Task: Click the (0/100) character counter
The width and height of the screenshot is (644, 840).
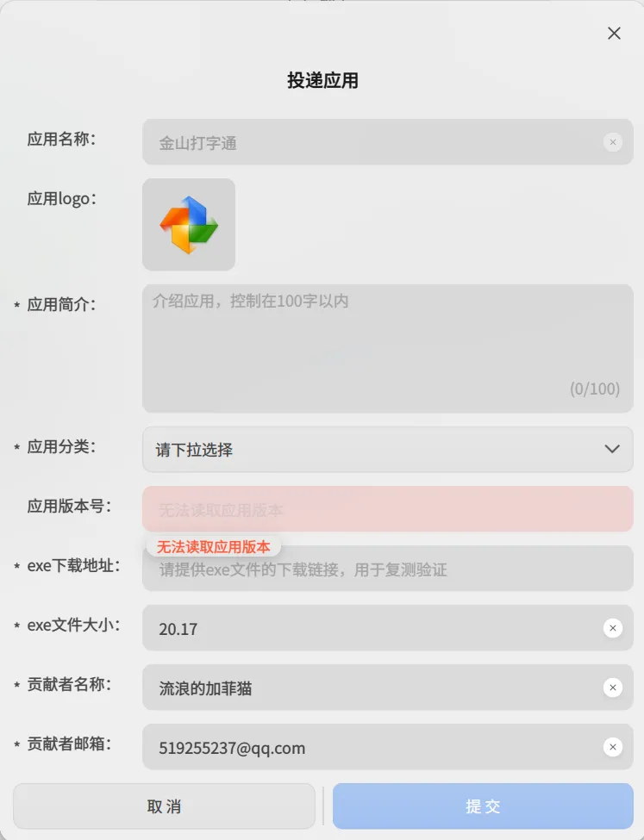Action: [x=595, y=389]
